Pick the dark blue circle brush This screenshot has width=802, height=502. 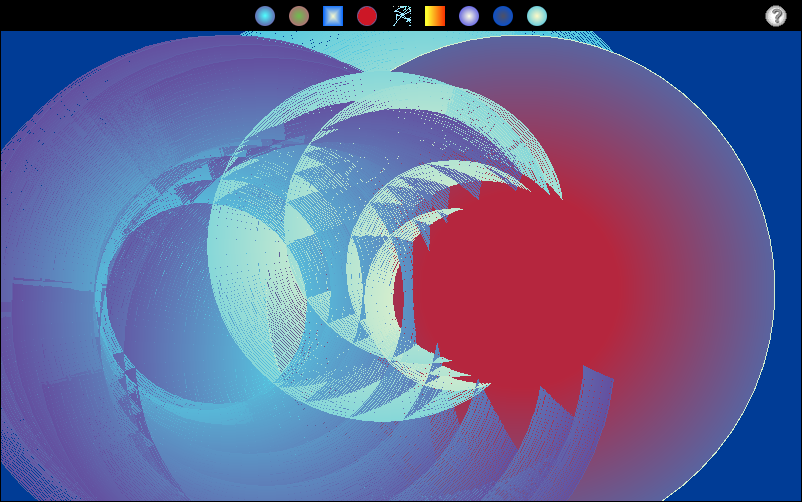point(503,16)
